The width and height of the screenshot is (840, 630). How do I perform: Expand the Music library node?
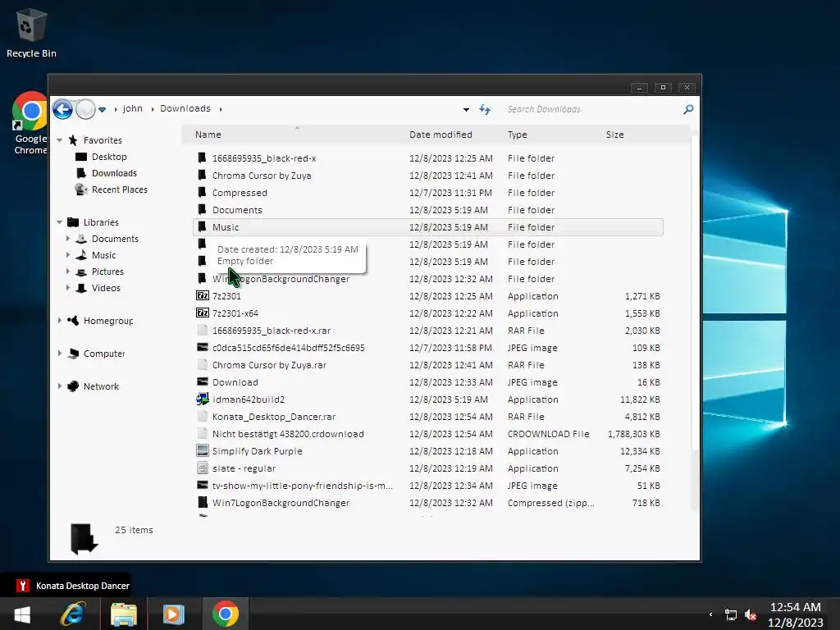pos(68,255)
